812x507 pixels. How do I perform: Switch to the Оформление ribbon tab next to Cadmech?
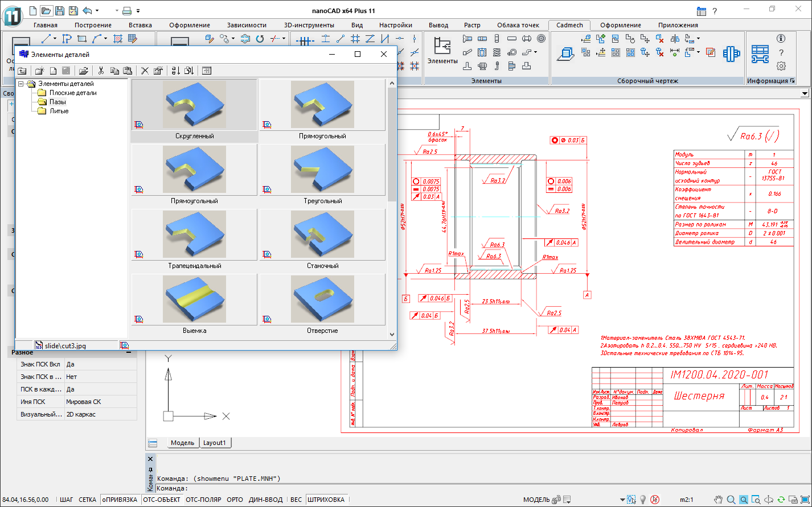point(620,25)
